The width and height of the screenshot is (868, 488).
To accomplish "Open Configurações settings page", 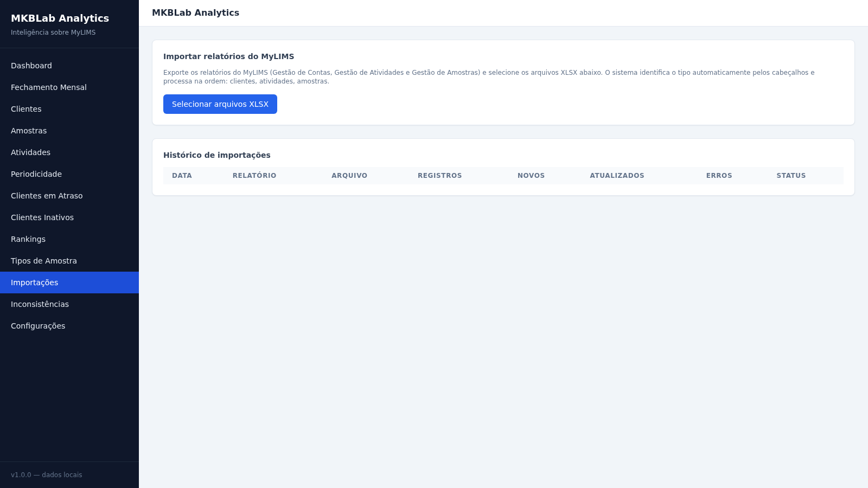I will pos(69,326).
